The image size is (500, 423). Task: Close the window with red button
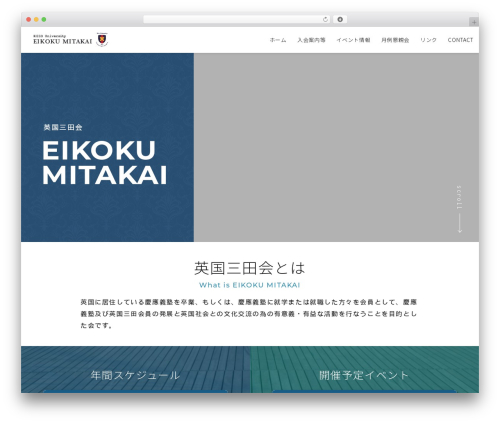(29, 19)
